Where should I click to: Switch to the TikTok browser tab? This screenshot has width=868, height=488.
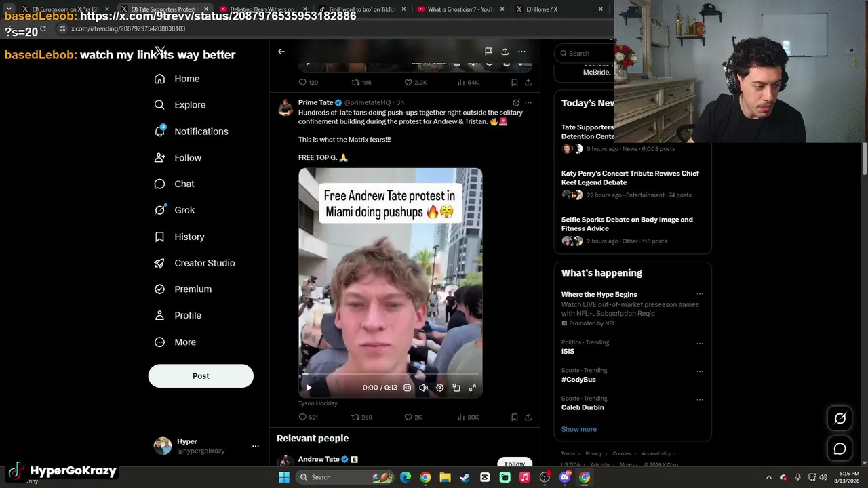(361, 9)
